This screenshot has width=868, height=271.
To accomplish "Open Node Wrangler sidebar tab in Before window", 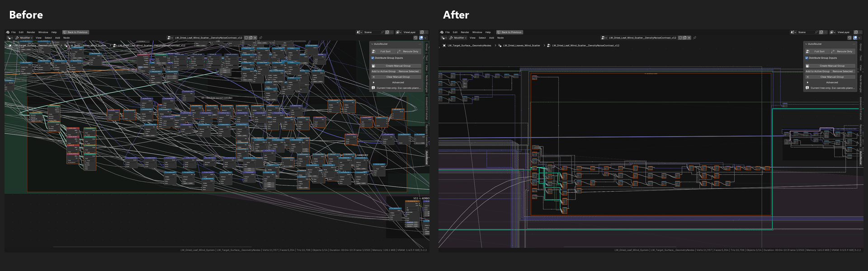I will [427, 84].
